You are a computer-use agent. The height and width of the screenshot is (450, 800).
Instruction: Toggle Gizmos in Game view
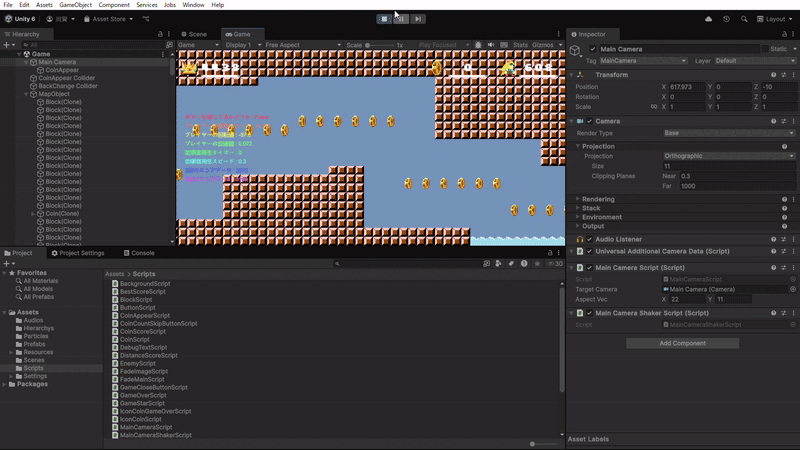click(542, 45)
